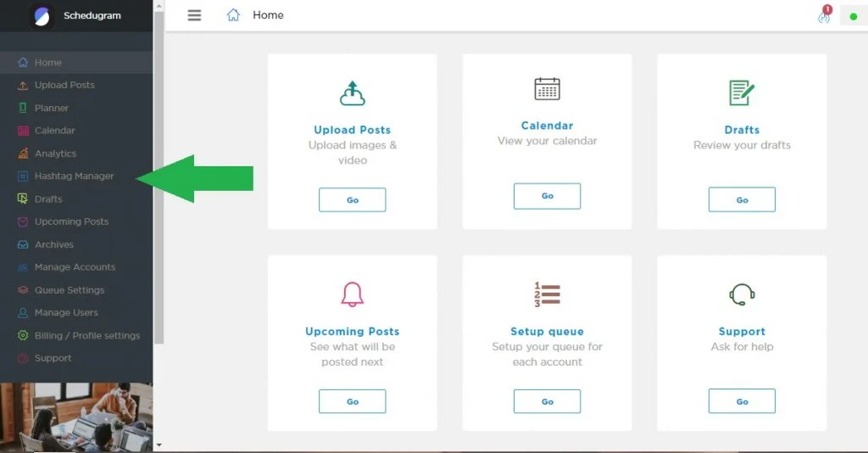Click the office team photo thumbnail
Screen dimensions: 868x453
pyautogui.click(x=76, y=417)
